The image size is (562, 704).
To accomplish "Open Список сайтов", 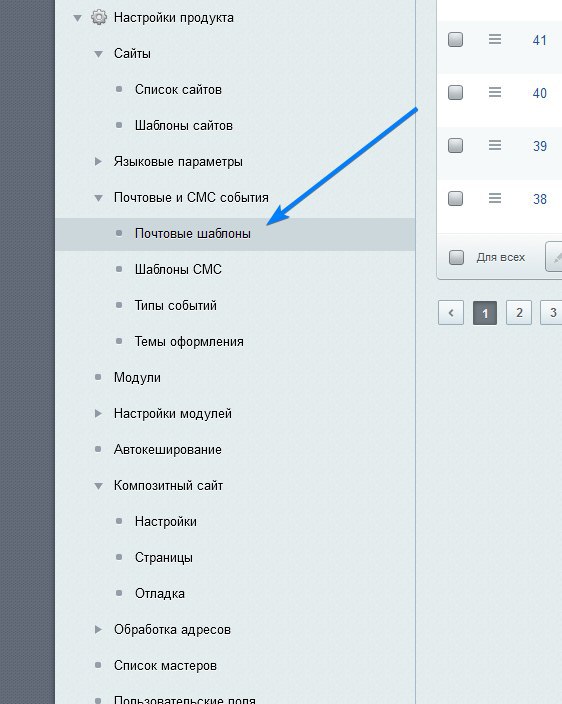I will click(178, 89).
